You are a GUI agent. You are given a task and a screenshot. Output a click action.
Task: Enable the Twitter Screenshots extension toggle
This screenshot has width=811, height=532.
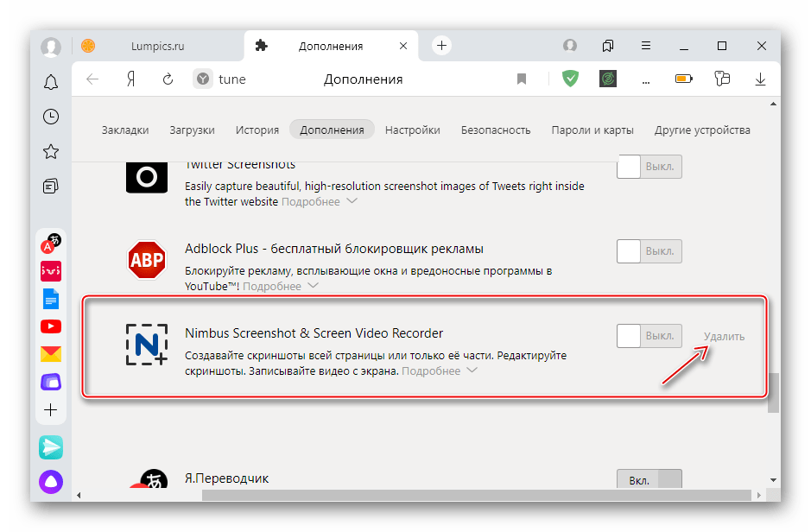[649, 167]
